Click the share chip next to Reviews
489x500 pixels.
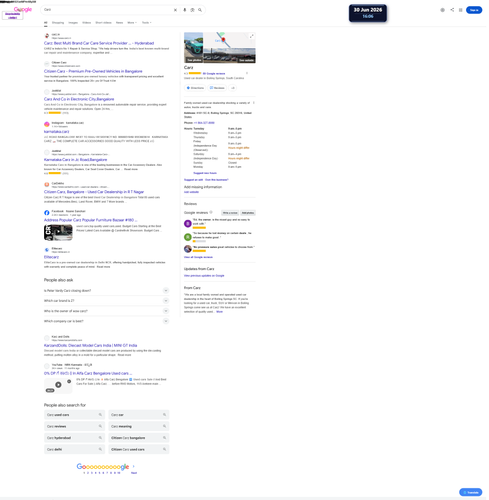click(x=233, y=88)
